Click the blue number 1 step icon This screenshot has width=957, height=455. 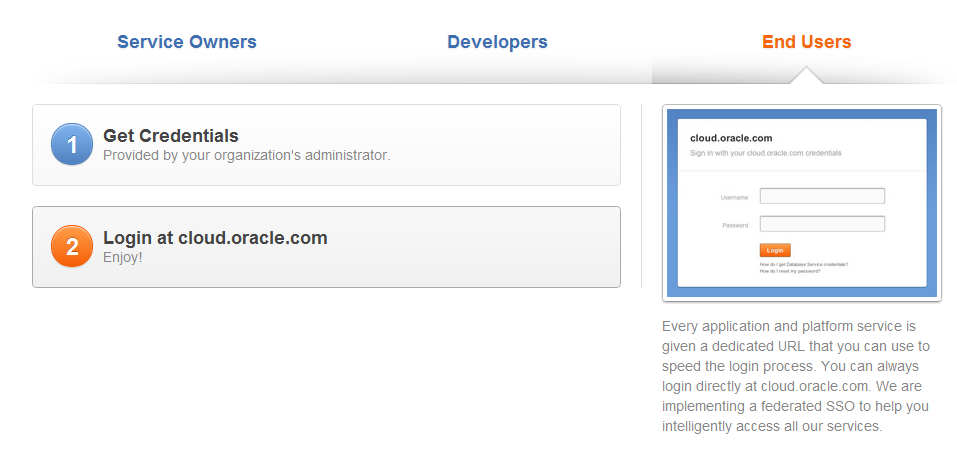tap(71, 145)
